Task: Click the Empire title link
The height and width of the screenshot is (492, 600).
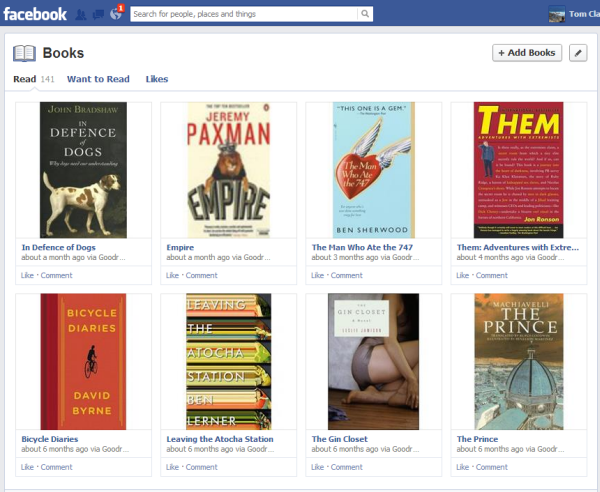Action: tap(180, 248)
